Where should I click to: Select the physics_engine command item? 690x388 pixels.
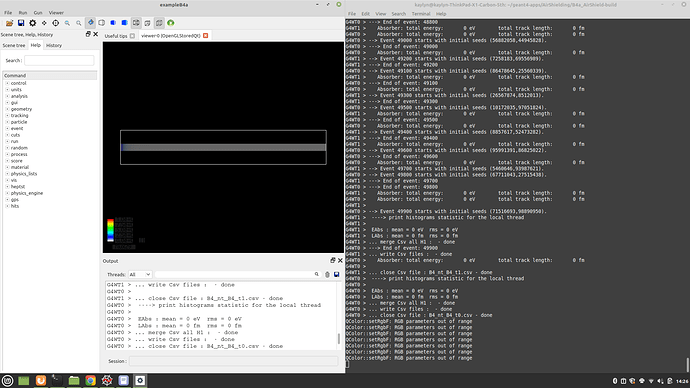(x=27, y=193)
